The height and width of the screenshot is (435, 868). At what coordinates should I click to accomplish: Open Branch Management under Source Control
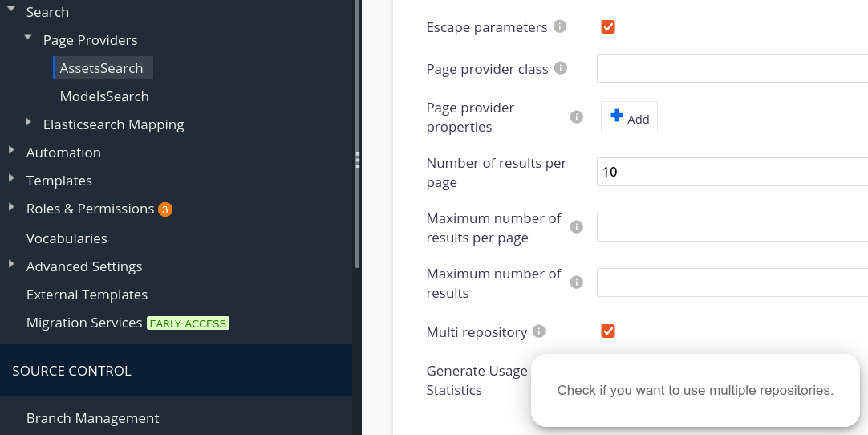[93, 418]
